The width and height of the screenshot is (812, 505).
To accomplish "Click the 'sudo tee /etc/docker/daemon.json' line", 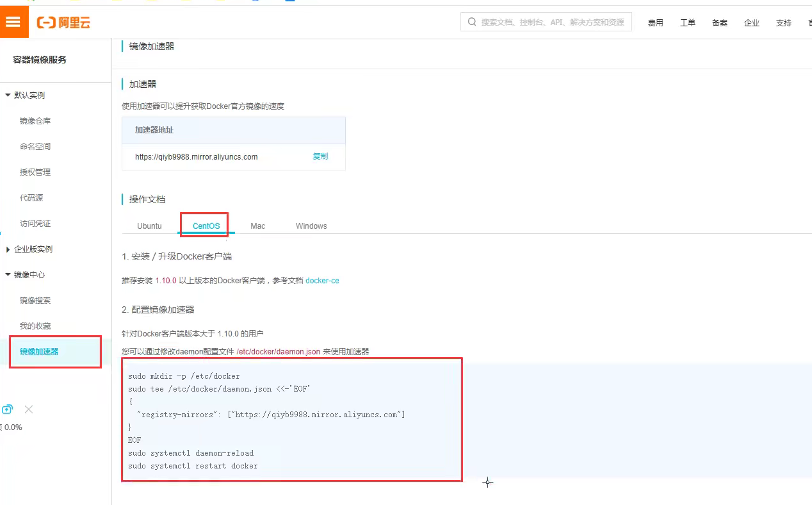I will [219, 389].
